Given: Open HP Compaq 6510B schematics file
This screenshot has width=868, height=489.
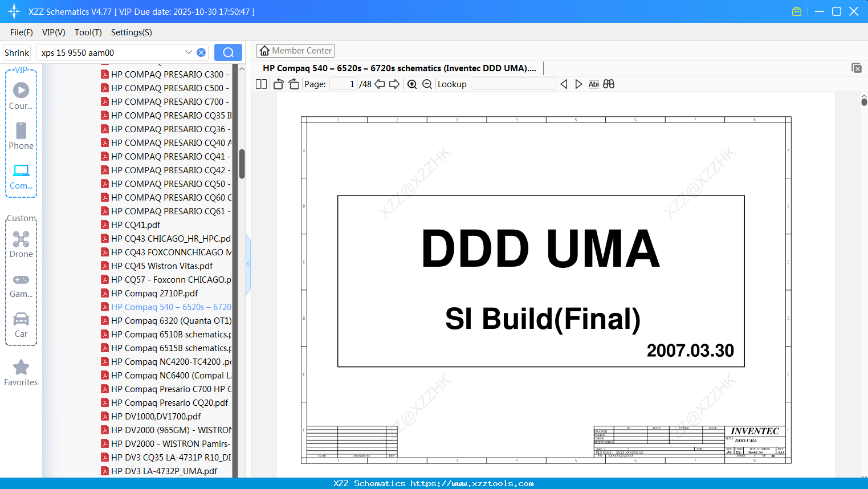Looking at the screenshot, I should pyautogui.click(x=166, y=334).
